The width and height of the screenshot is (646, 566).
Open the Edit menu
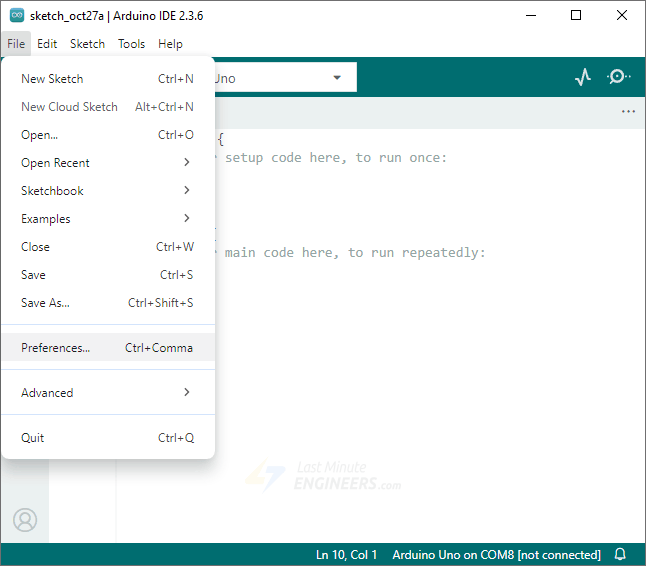point(47,44)
